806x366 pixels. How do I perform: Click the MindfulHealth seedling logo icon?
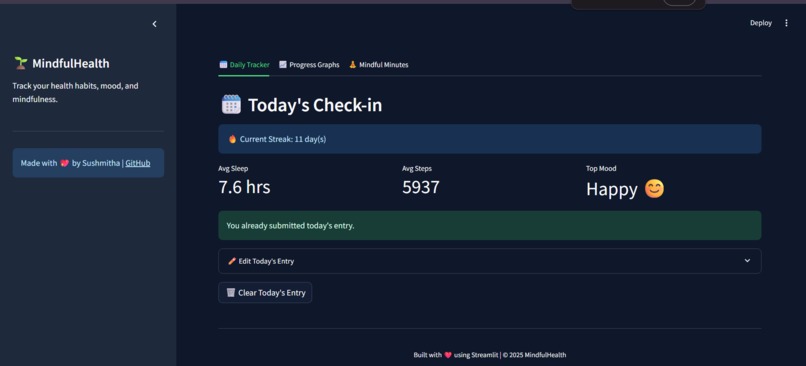tap(21, 63)
